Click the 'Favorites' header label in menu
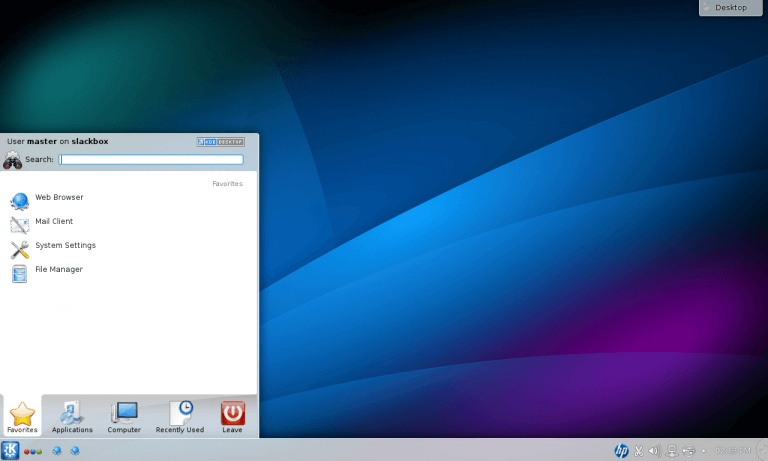 [x=227, y=184]
